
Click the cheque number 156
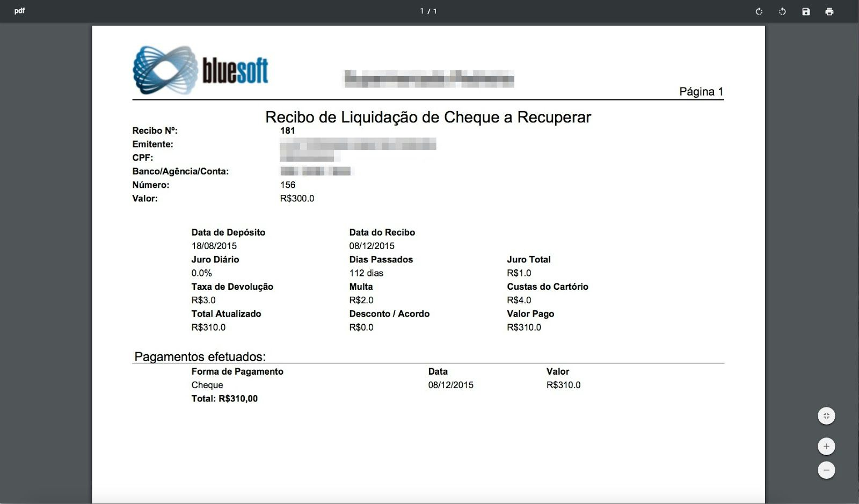[288, 185]
